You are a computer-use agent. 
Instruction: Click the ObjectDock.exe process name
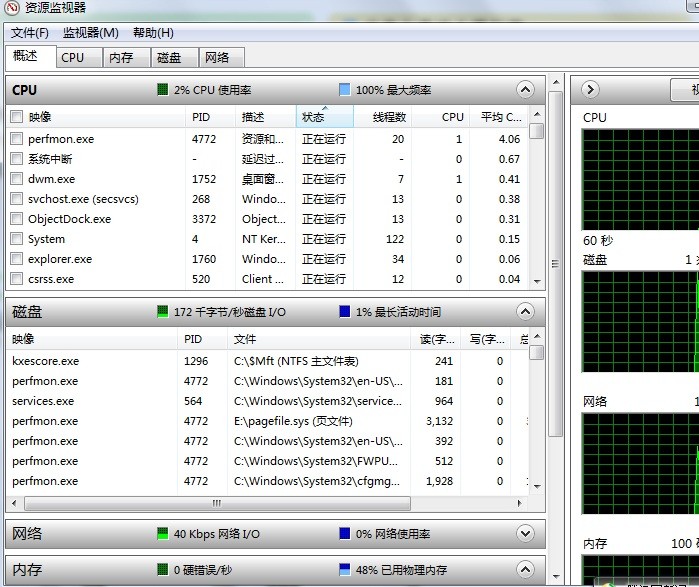click(70, 219)
